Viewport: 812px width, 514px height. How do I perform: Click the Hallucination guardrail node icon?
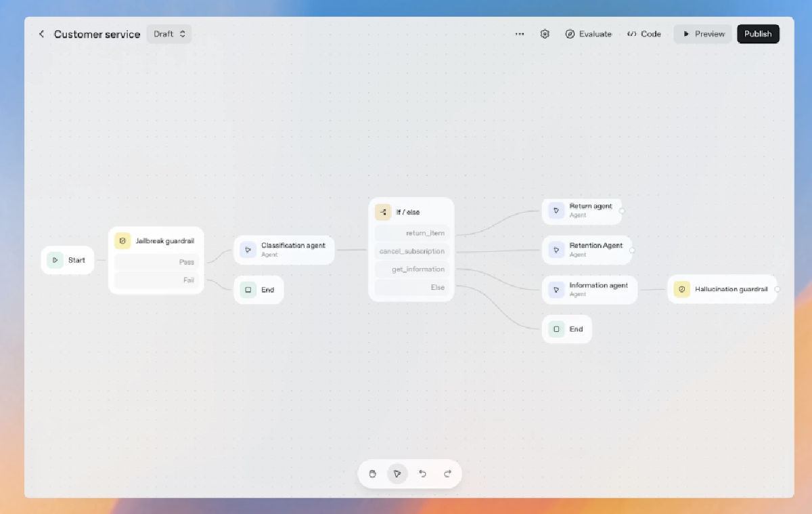pyautogui.click(x=681, y=289)
